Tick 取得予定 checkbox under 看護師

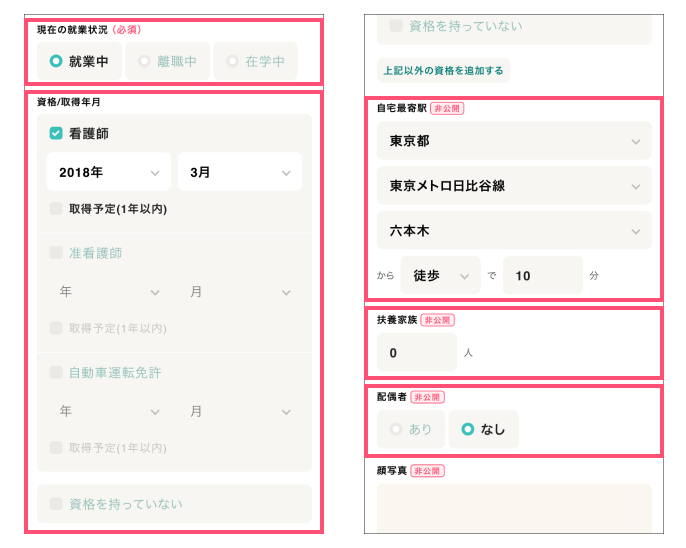point(57,209)
